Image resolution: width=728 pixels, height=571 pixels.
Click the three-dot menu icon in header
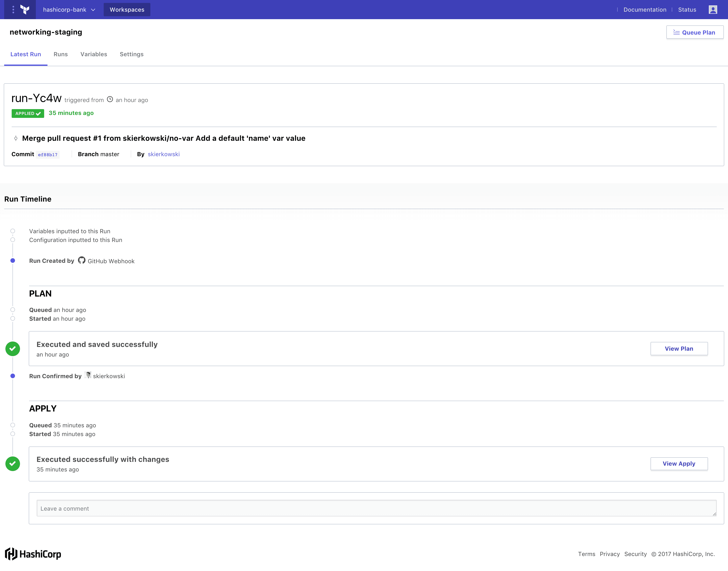[x=13, y=9]
